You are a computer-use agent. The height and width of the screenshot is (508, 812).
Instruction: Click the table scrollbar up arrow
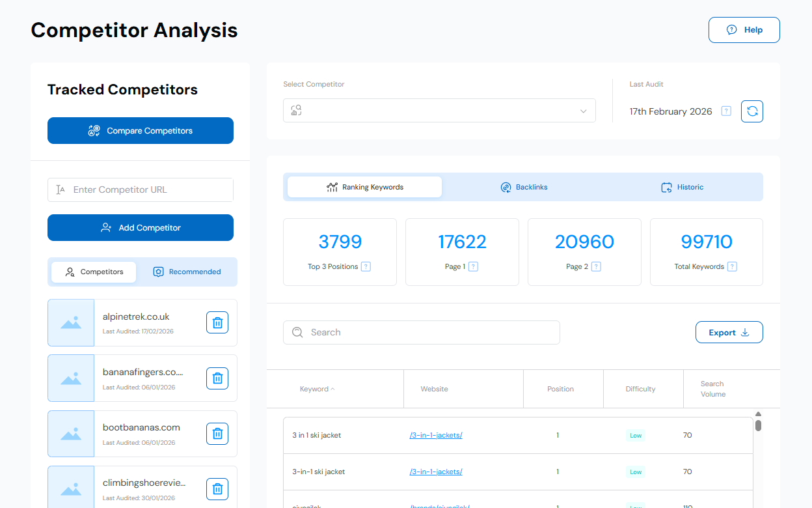758,414
